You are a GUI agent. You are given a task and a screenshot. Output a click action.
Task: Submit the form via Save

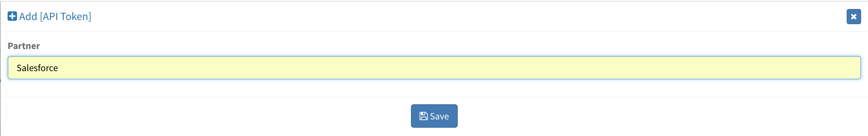(434, 116)
